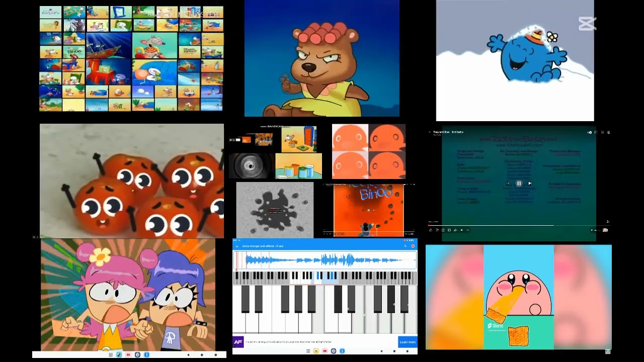644x362 pixels.
Task: Click the Learn more ad button
Action: (408, 342)
